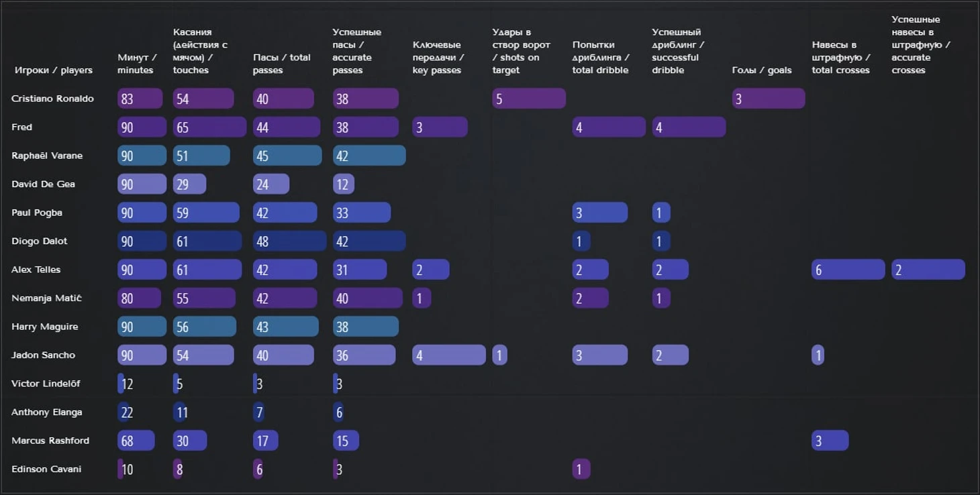Image resolution: width=980 pixels, height=495 pixels.
Task: Click the 'Голы / goals' column header
Action: [x=762, y=70]
